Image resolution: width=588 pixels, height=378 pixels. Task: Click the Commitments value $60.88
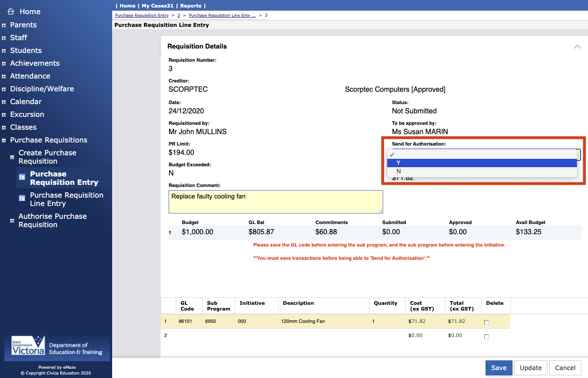tap(326, 232)
